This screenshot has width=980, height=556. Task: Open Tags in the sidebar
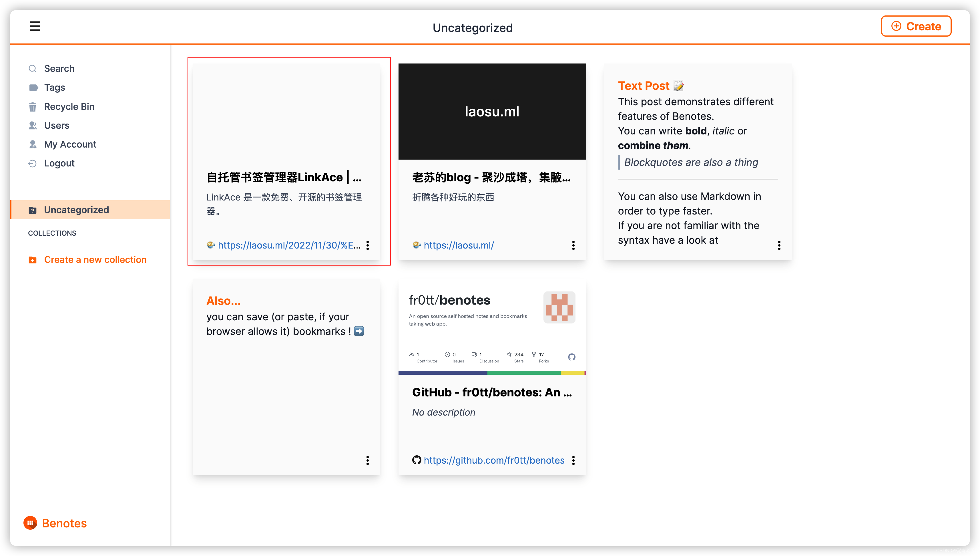pyautogui.click(x=55, y=88)
